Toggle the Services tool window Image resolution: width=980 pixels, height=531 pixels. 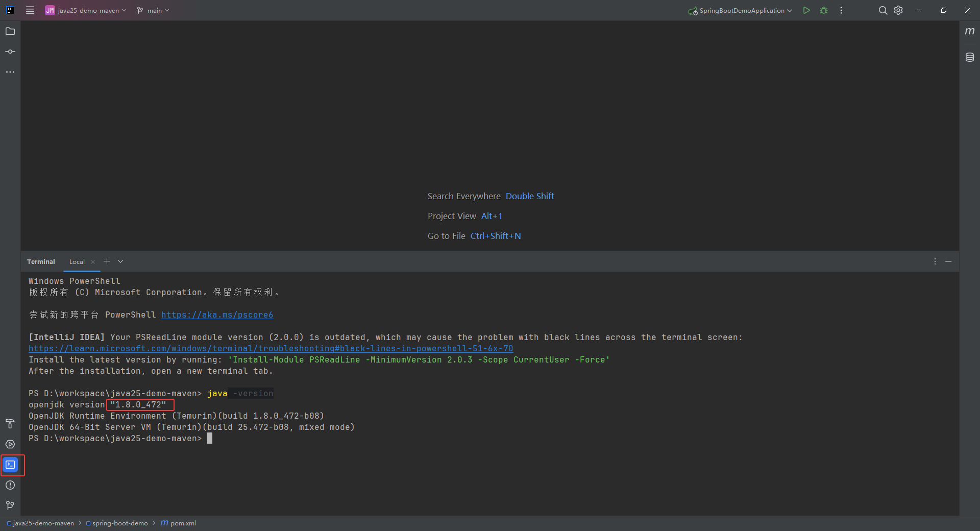tap(10, 444)
